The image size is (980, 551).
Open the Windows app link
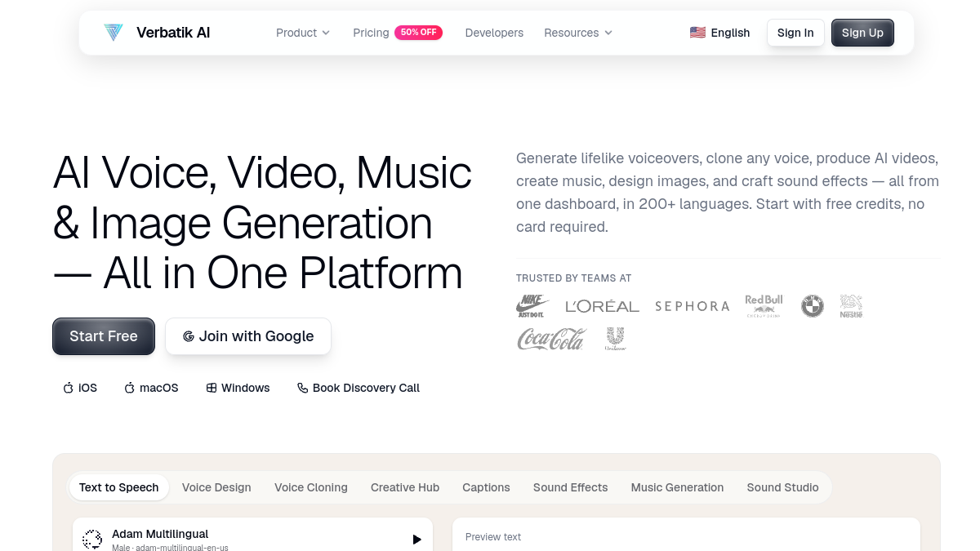(238, 388)
